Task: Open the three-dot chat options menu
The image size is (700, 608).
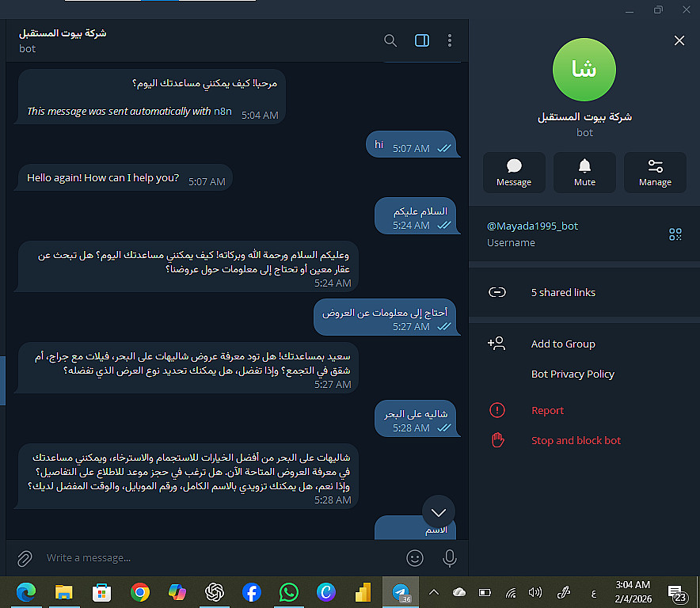Action: click(450, 40)
